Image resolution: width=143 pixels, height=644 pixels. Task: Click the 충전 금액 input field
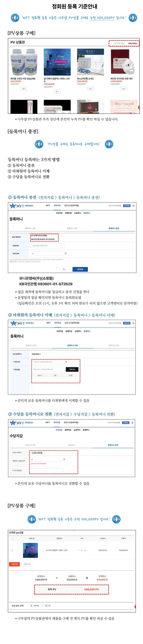pyautogui.click(x=48, y=254)
